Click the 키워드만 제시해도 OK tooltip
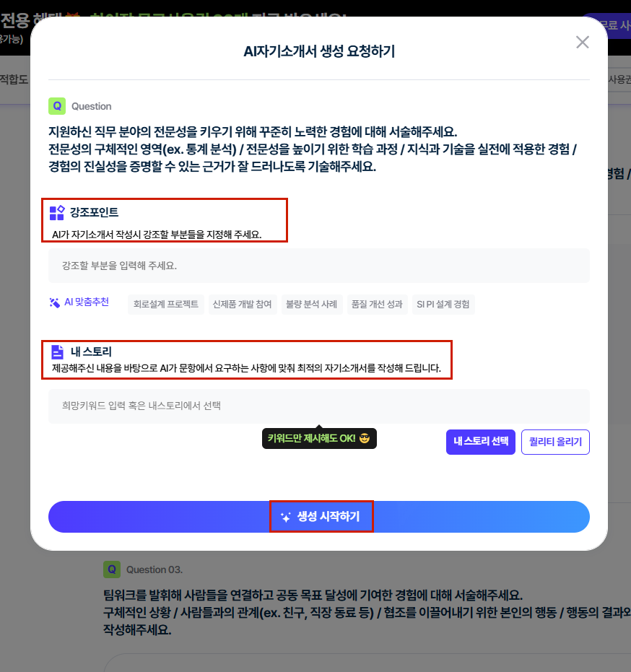Screen dimensions: 631x672 [319, 438]
